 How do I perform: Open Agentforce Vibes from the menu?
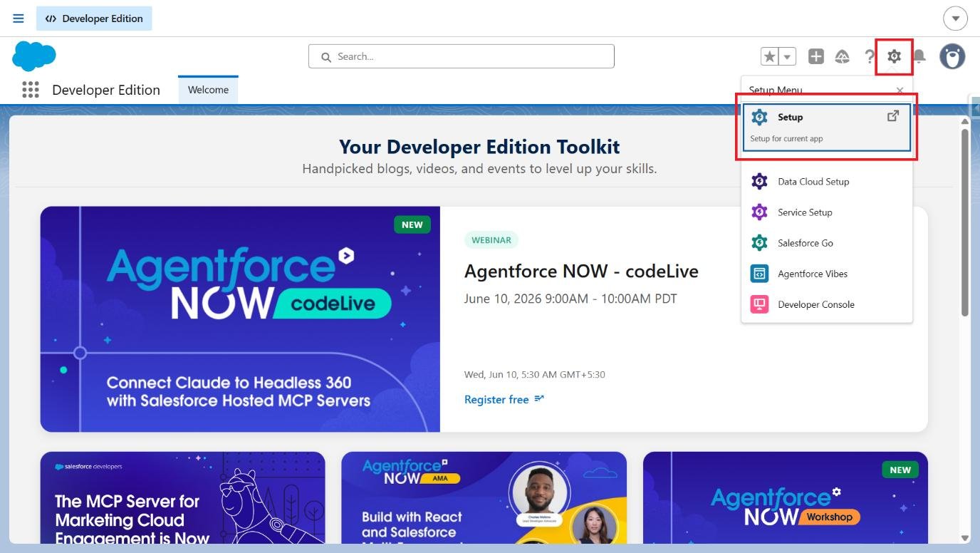826,273
